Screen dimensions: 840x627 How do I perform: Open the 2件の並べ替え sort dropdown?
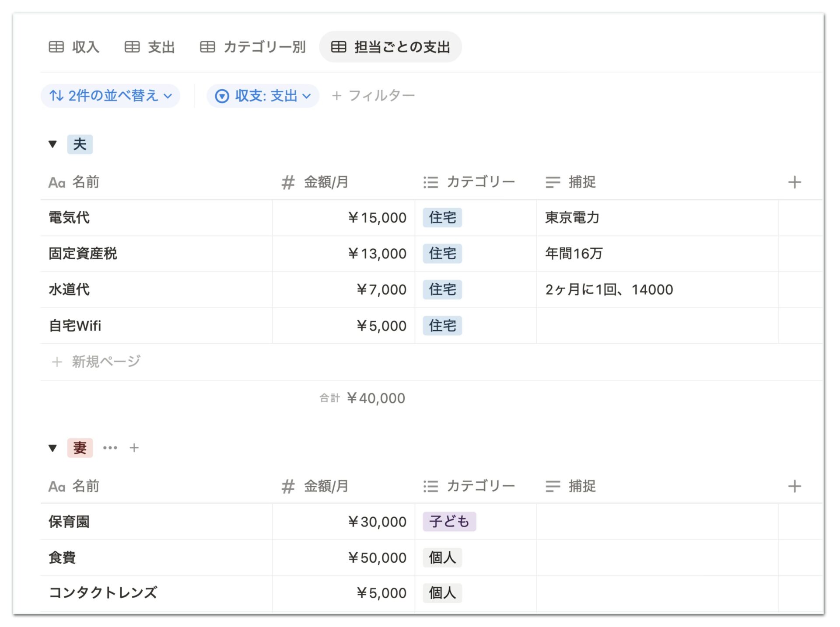(x=110, y=96)
